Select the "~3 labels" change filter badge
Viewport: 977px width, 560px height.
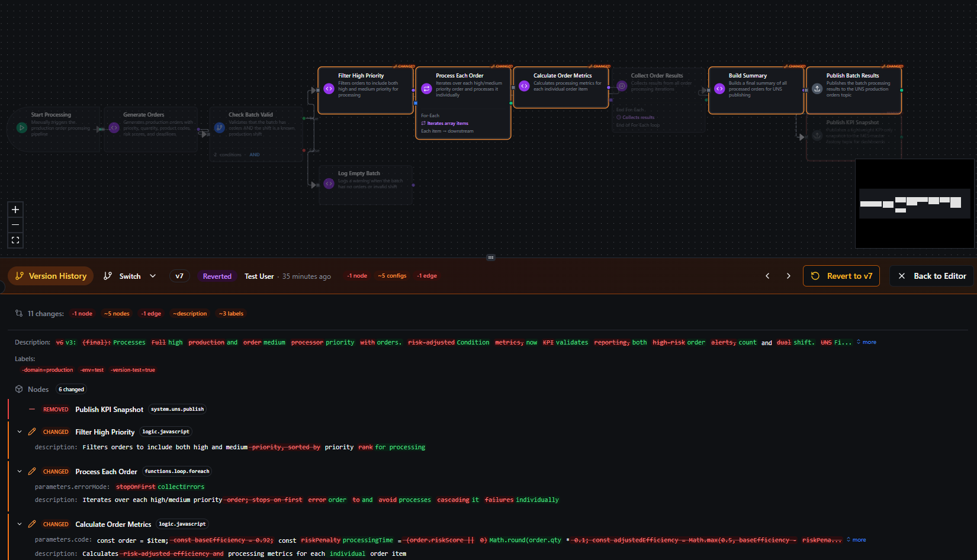tap(231, 313)
